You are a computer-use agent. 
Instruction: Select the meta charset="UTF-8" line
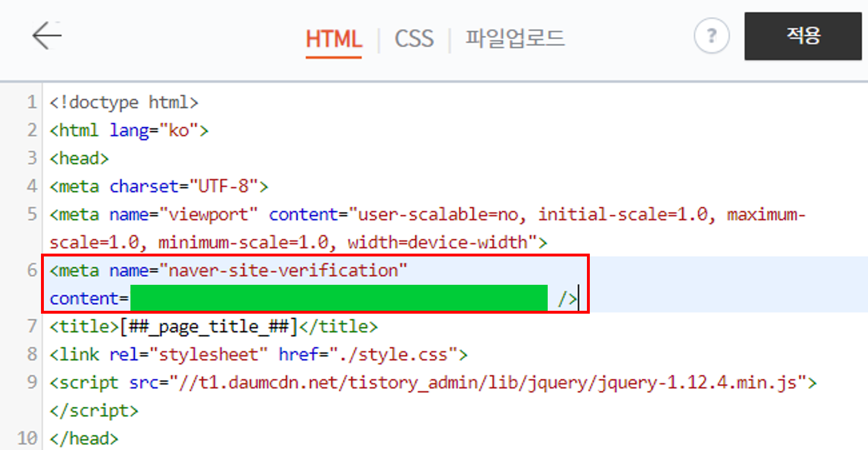pos(159,187)
